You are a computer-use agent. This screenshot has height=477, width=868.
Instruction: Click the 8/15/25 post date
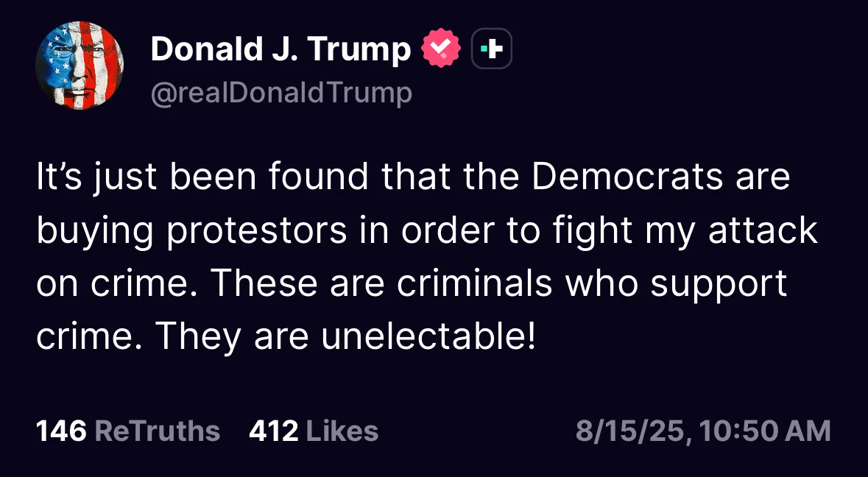click(x=630, y=431)
